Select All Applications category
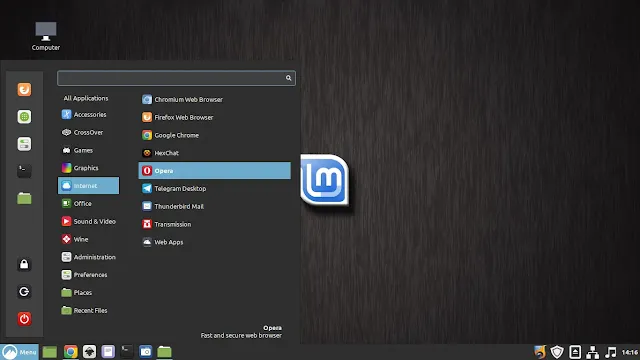Image resolution: width=640 pixels, height=360 pixels. 86,98
